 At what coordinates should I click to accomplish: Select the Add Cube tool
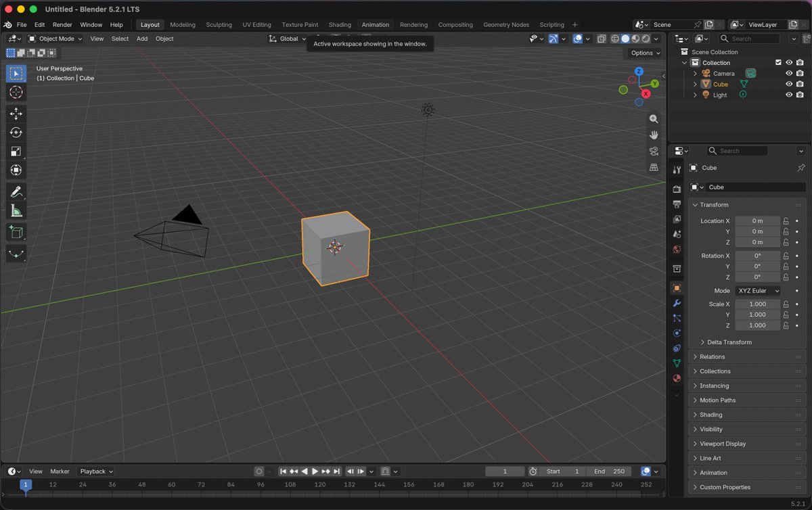[16, 233]
